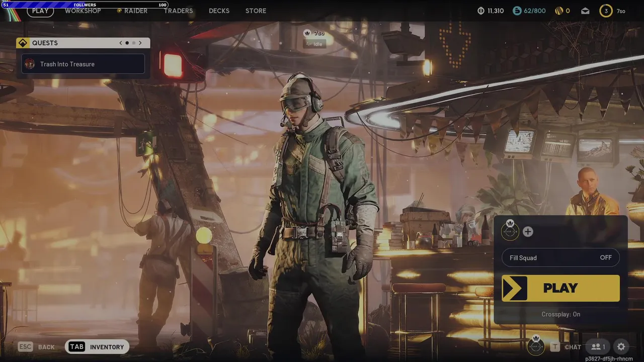The height and width of the screenshot is (362, 644).
Task: Add a squad member with the plus icon
Action: (x=528, y=231)
